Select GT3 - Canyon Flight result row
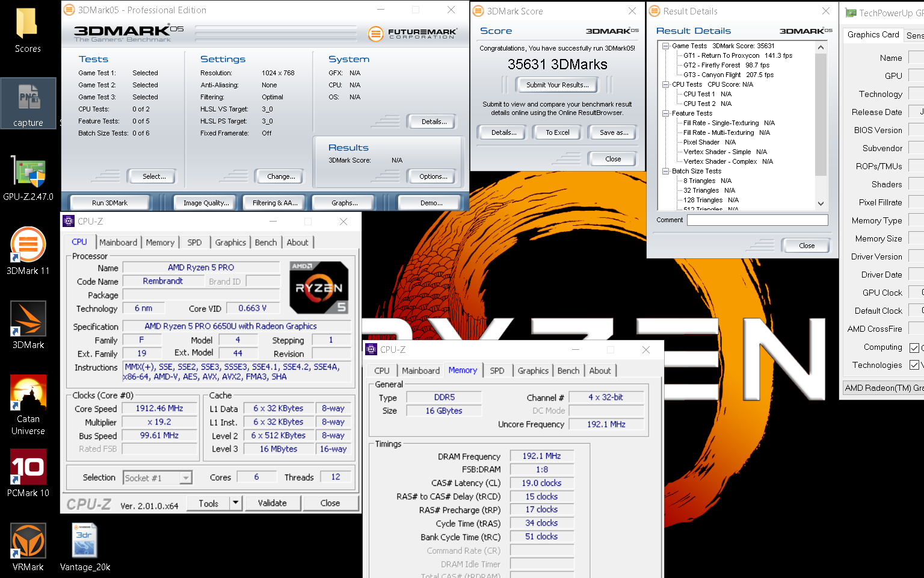Screen dimensions: 924x578 click(x=728, y=75)
